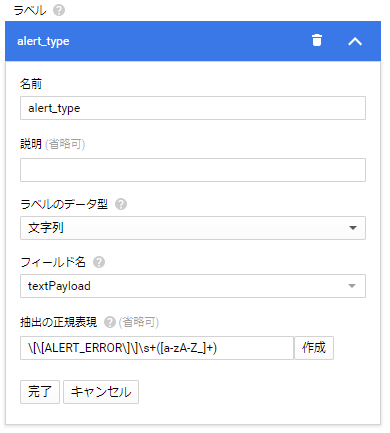The image size is (390, 433).
Task: Open the textPayload field name dropdown
Action: tap(193, 286)
